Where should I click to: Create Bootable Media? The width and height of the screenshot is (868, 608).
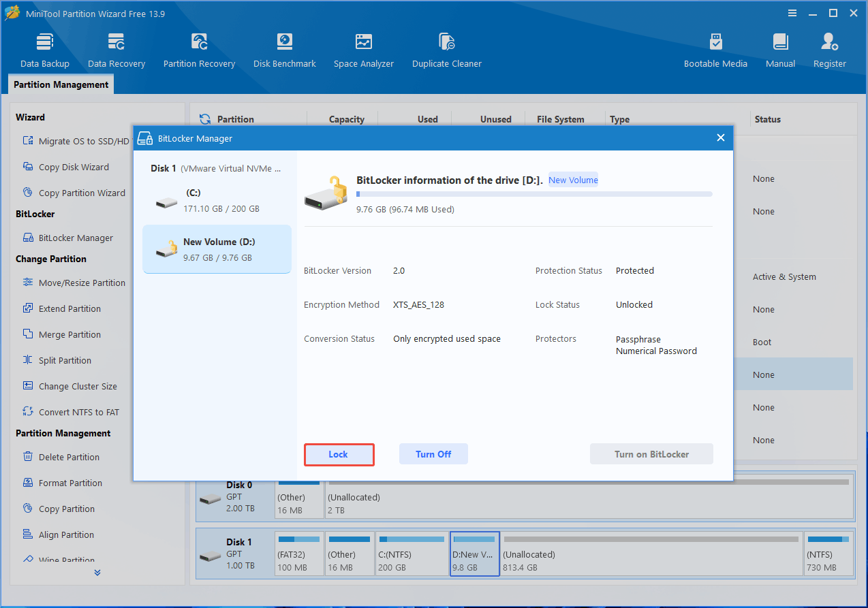click(x=715, y=50)
